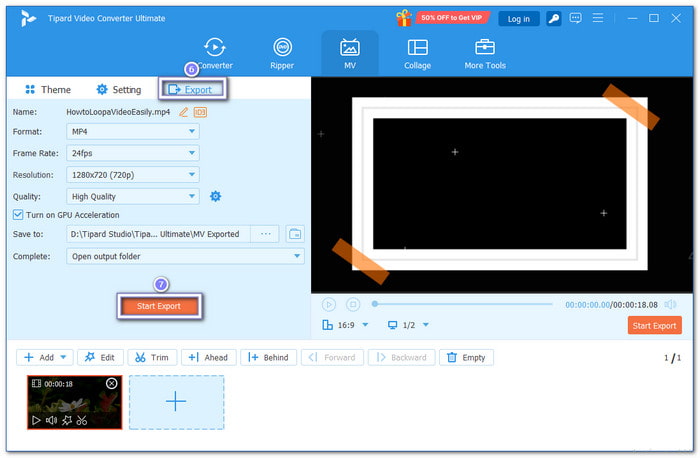The image size is (700, 458).
Task: Open the Format MP4 dropdown
Action: click(133, 132)
